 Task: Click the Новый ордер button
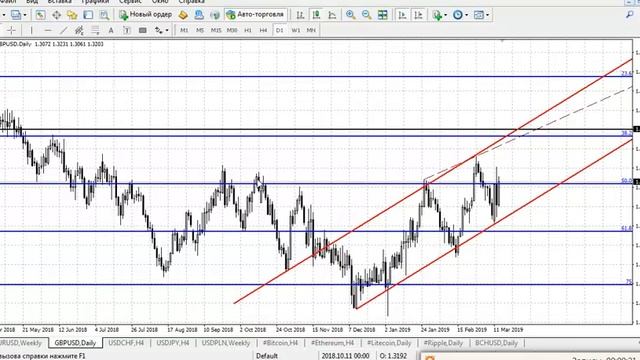point(145,15)
